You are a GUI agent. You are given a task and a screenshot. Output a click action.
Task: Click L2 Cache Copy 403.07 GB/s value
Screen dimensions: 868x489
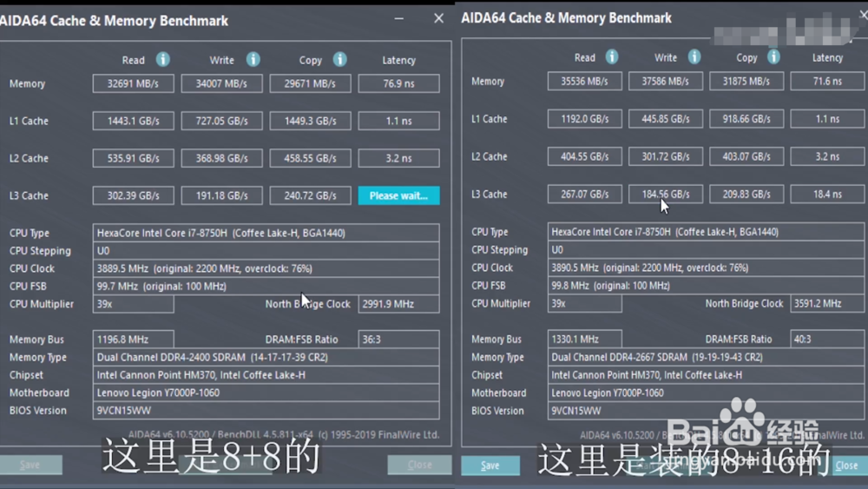(x=746, y=156)
